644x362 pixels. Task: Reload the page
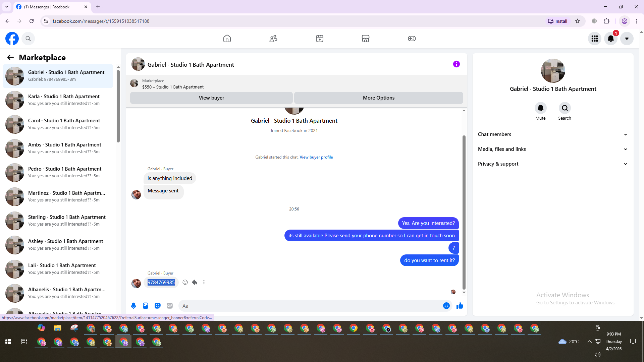coord(32,21)
